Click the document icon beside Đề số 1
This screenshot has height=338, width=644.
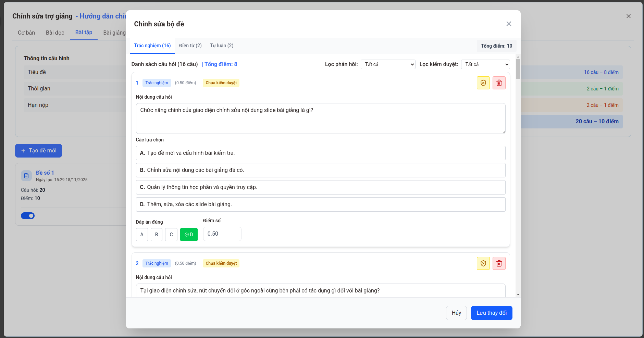[x=26, y=176]
